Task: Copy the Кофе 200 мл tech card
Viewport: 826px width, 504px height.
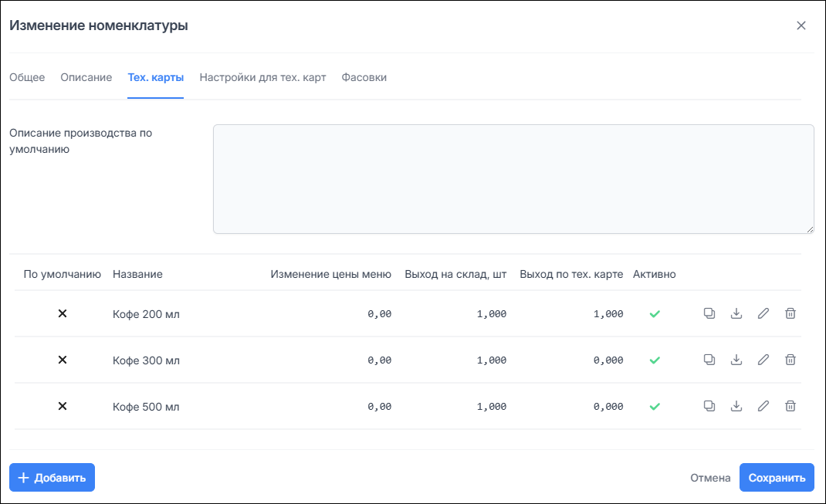Action: (x=709, y=313)
